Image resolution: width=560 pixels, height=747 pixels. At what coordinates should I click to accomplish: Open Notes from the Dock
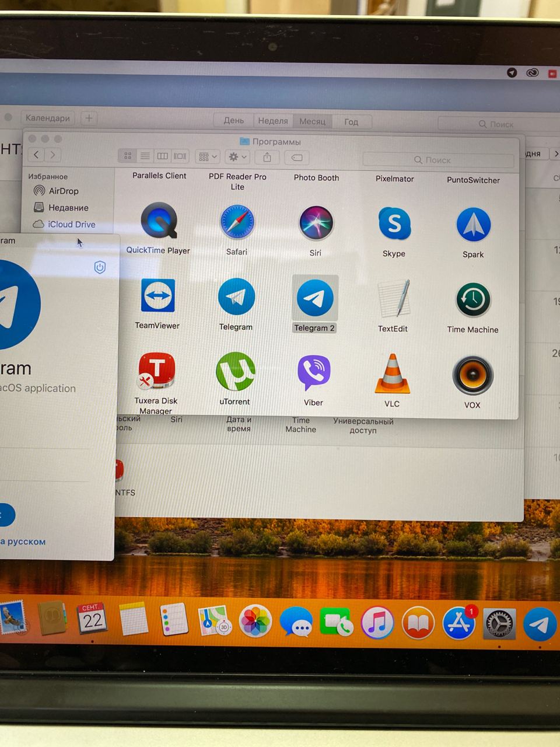click(134, 619)
